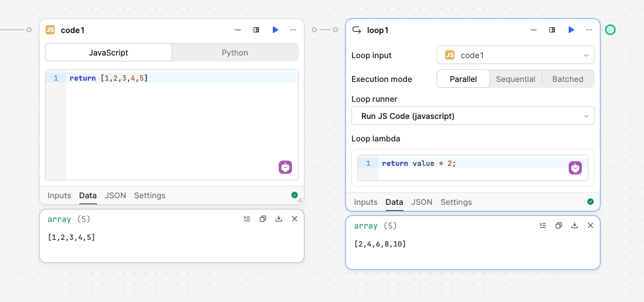Run the code1 block with play icon

[275, 30]
